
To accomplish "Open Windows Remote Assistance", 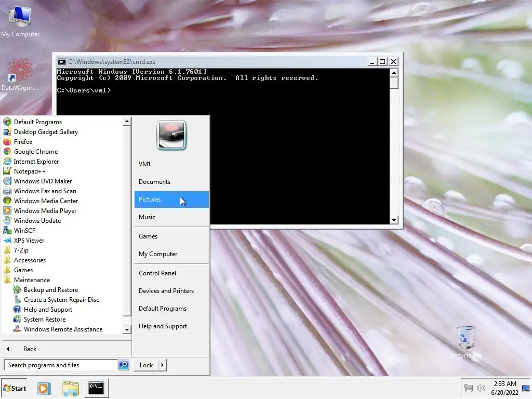I will coord(58,329).
